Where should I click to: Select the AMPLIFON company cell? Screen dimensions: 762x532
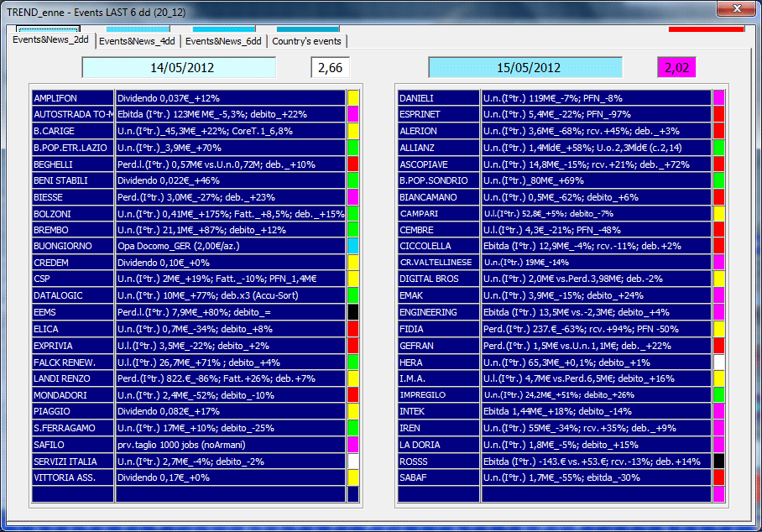(73, 97)
